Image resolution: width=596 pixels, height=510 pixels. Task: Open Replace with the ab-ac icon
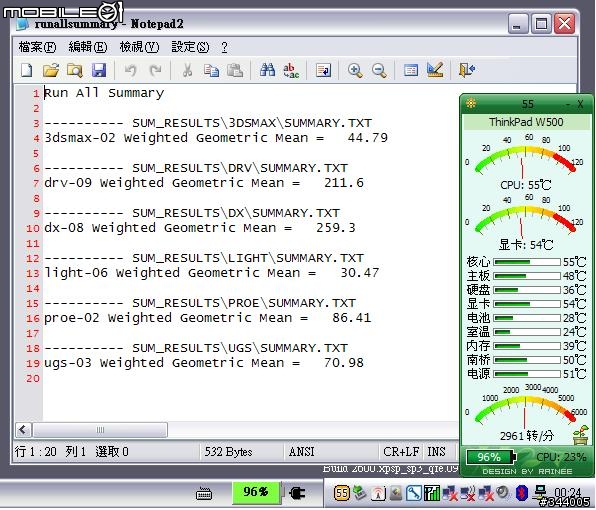tap(291, 71)
